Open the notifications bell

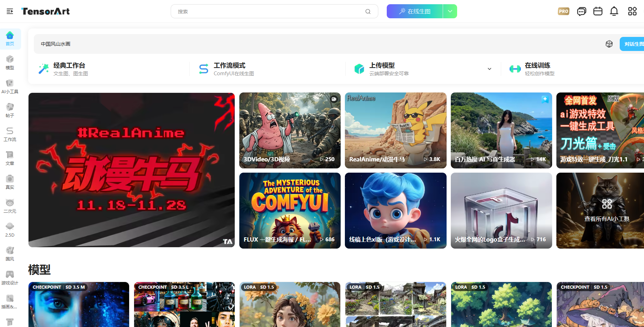[614, 11]
